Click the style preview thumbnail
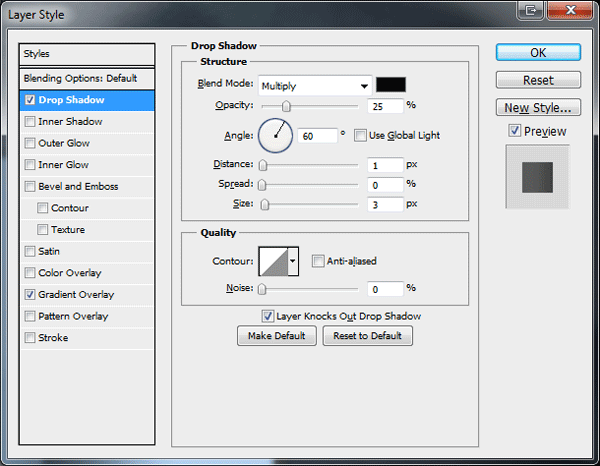600x466 pixels. [x=538, y=177]
